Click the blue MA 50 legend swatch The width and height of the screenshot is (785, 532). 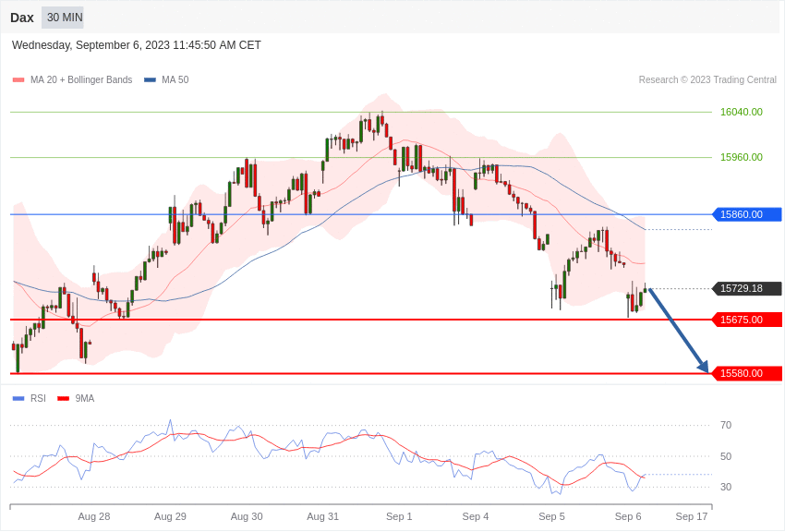tap(150, 80)
